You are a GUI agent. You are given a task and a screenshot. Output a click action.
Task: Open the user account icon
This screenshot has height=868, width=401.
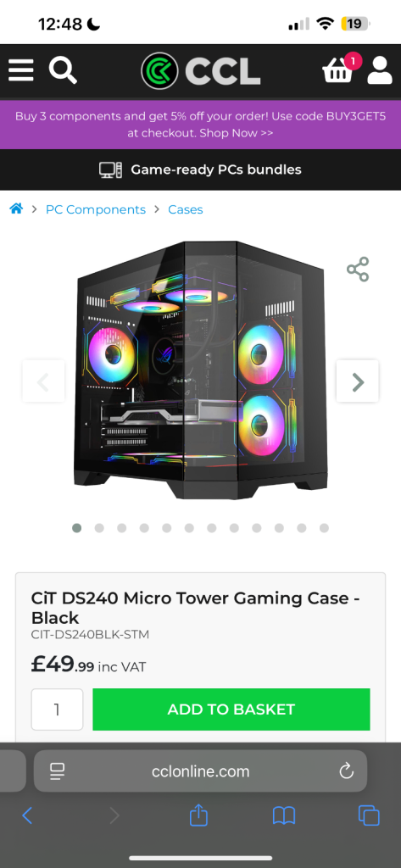(x=380, y=70)
